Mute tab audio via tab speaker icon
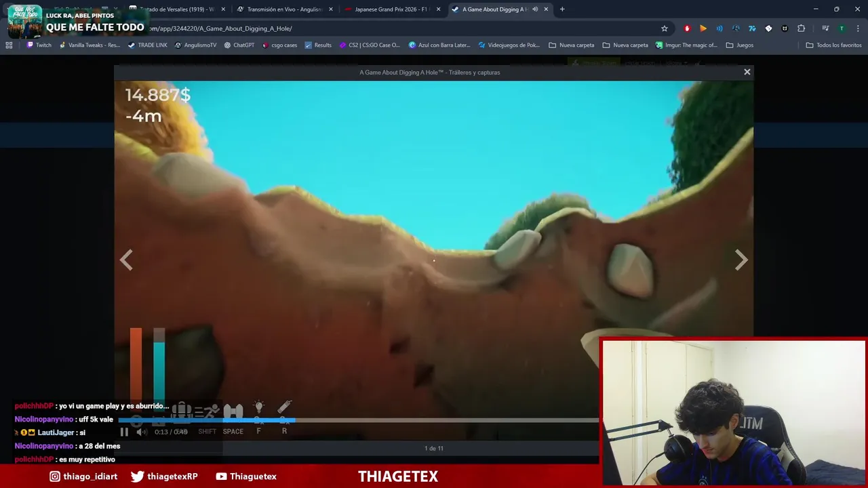Viewport: 868px width, 488px height. click(x=535, y=9)
